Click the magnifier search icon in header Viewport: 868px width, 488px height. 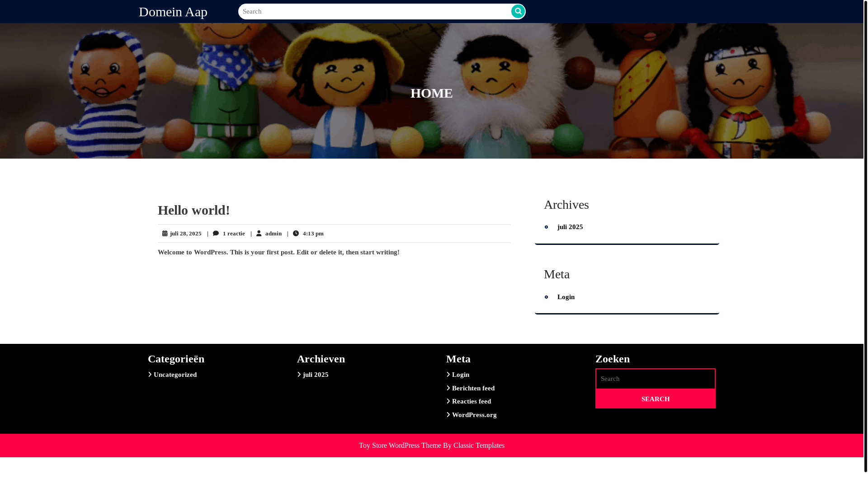click(x=518, y=11)
